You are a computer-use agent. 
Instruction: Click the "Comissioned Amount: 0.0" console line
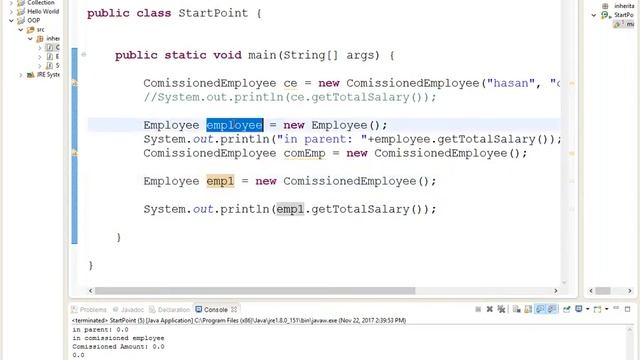118,347
